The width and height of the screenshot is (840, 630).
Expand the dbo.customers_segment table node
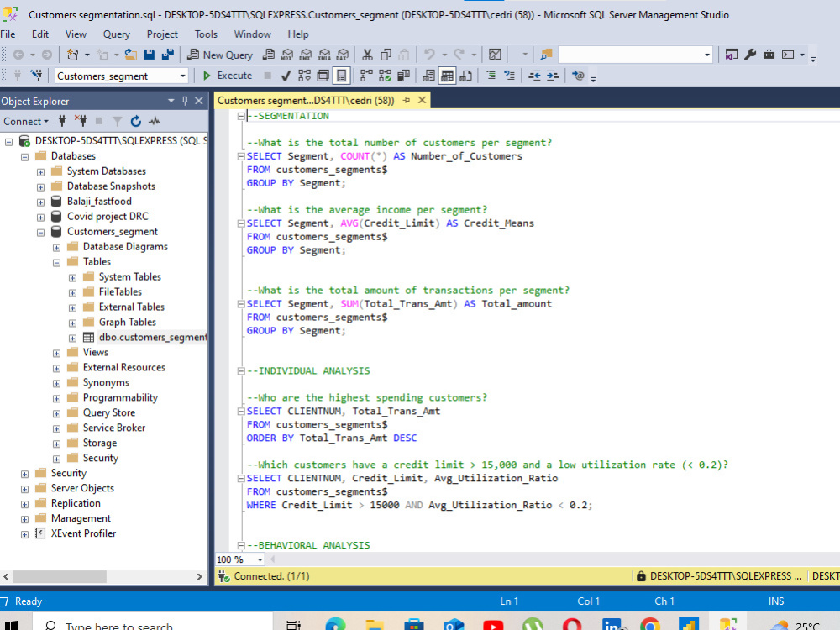coord(72,338)
